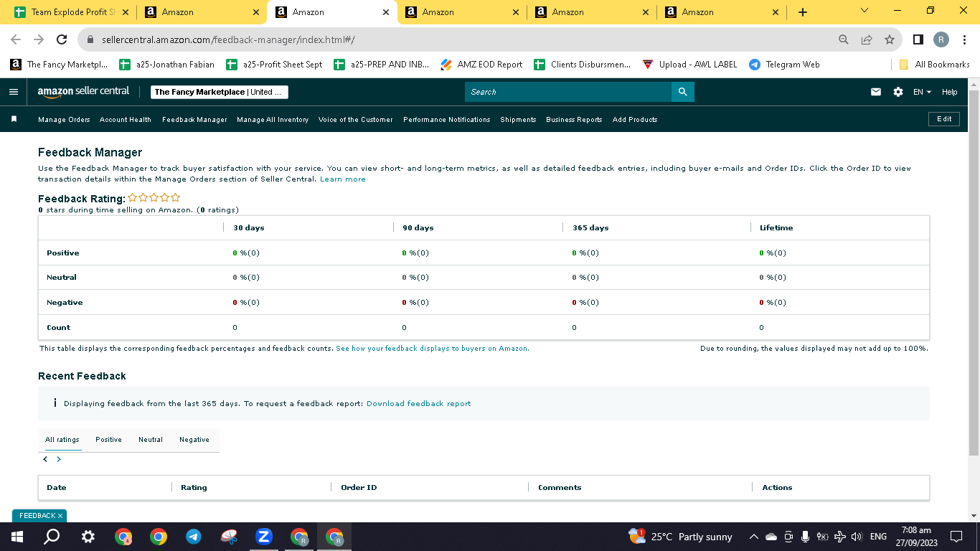The width and height of the screenshot is (980, 551).
Task: Select the Negative feedback tab
Action: [194, 440]
